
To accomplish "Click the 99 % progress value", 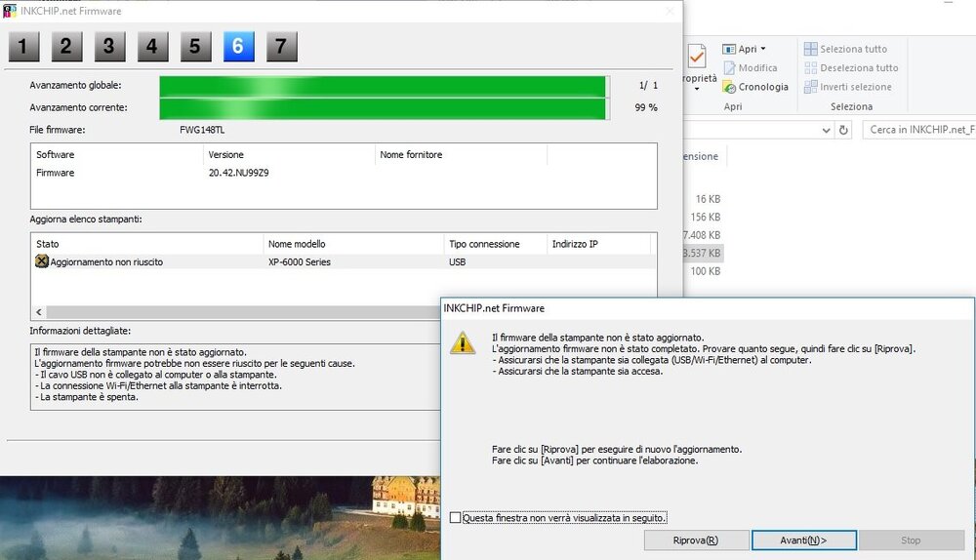I will click(x=646, y=107).
